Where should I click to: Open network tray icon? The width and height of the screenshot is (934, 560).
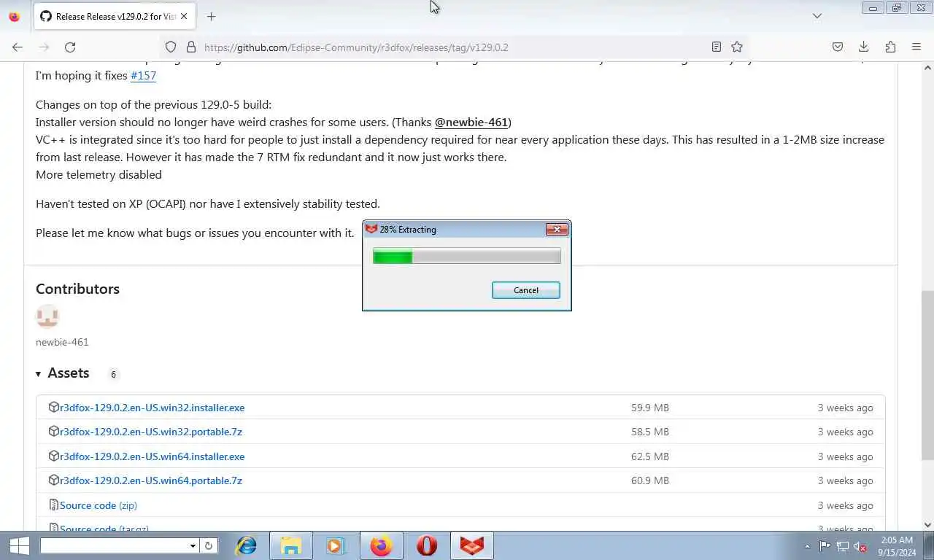(x=843, y=546)
